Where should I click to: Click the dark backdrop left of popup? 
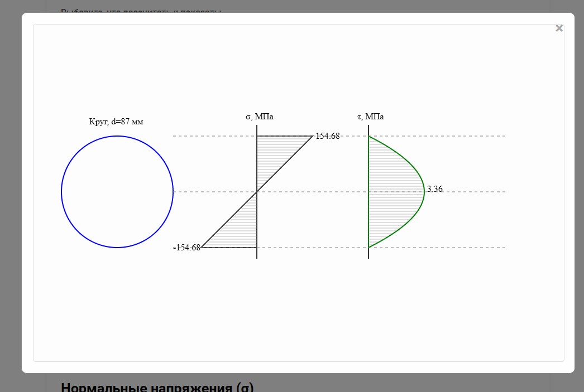click(10, 195)
